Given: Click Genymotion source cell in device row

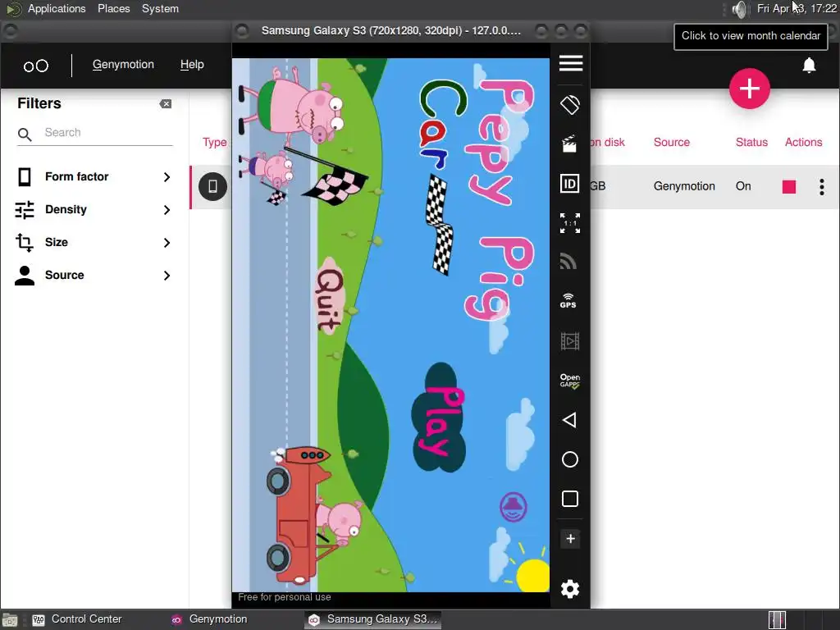Looking at the screenshot, I should 684,186.
